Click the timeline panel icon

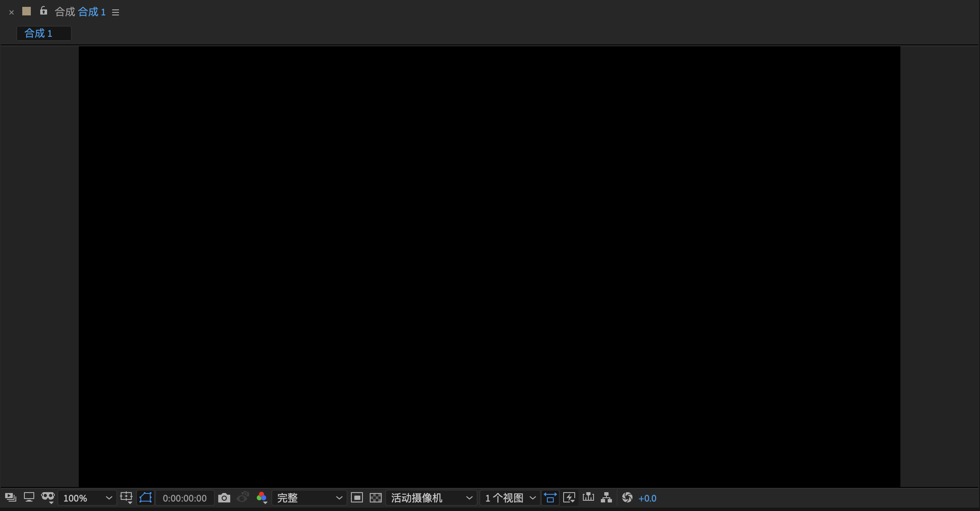[x=588, y=497]
